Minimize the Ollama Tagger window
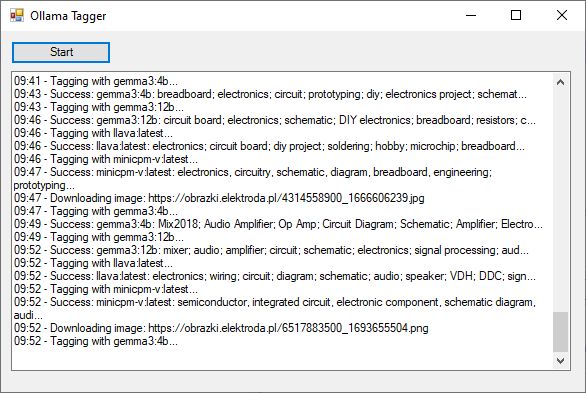The height and width of the screenshot is (393, 586). [x=471, y=15]
